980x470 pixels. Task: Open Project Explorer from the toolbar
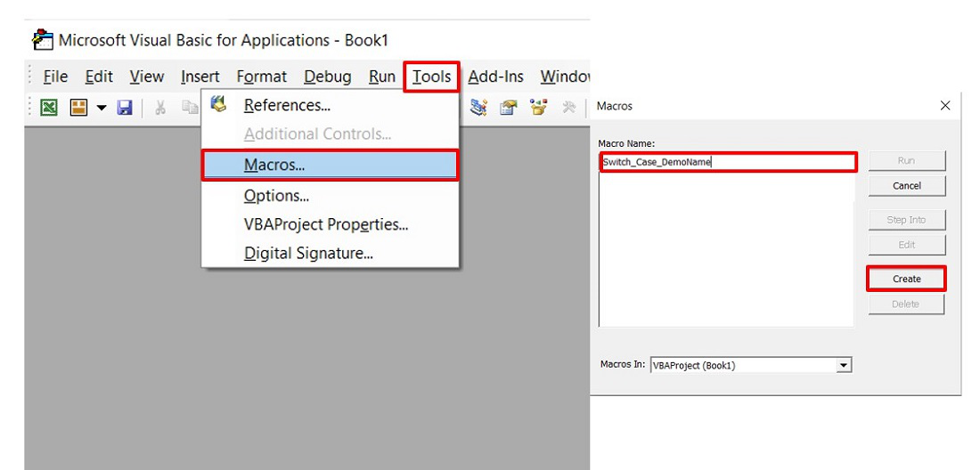(x=479, y=108)
